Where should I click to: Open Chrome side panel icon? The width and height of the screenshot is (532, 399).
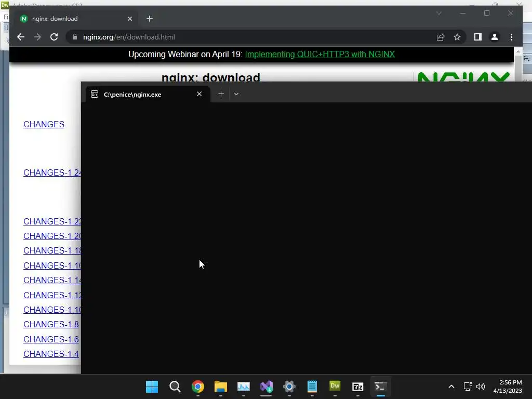478,37
